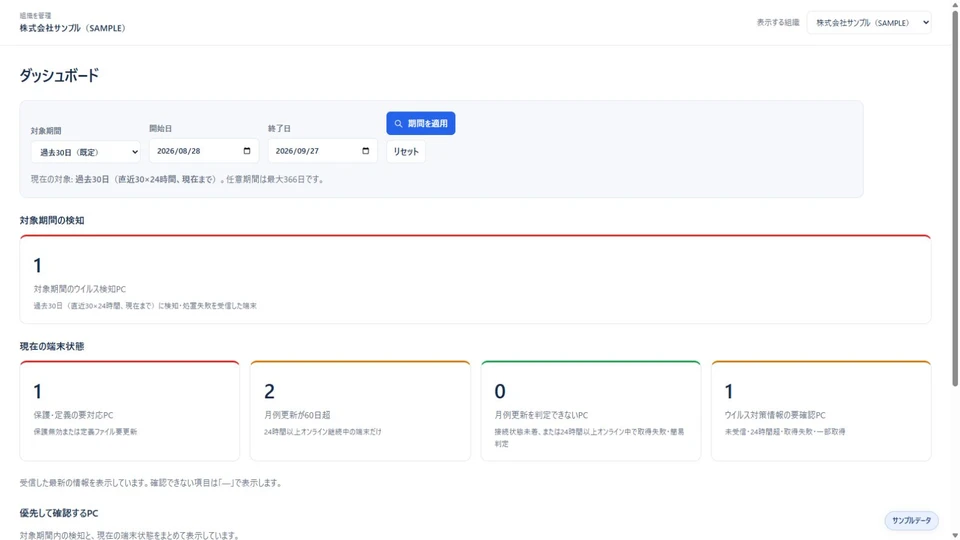Click the count 2 in 月例更新が60日超 card
Image resolution: width=960 pixels, height=540 pixels.
(x=269, y=391)
